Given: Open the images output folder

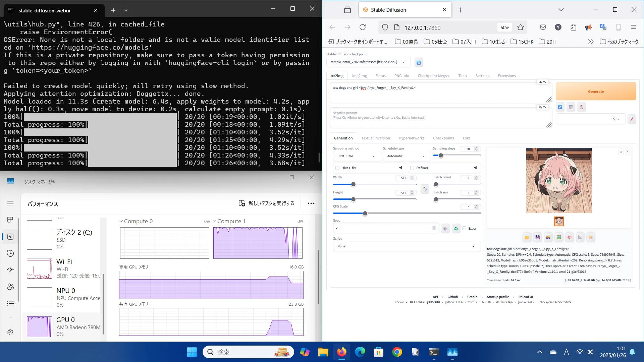Looking at the screenshot, I should [527, 237].
